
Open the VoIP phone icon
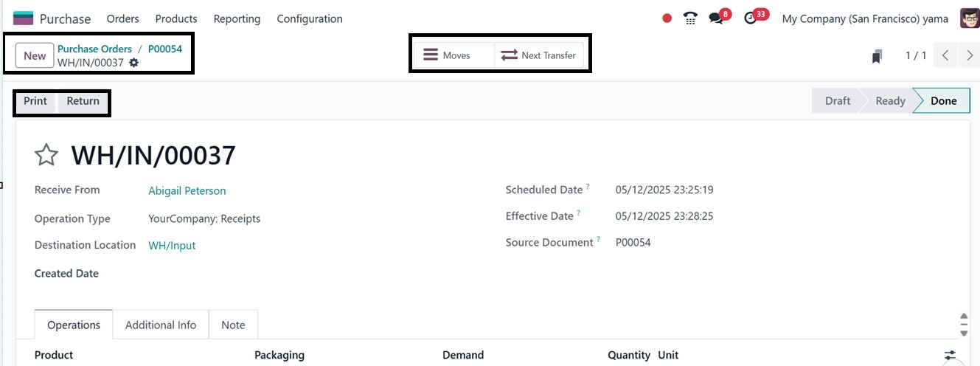[690, 18]
